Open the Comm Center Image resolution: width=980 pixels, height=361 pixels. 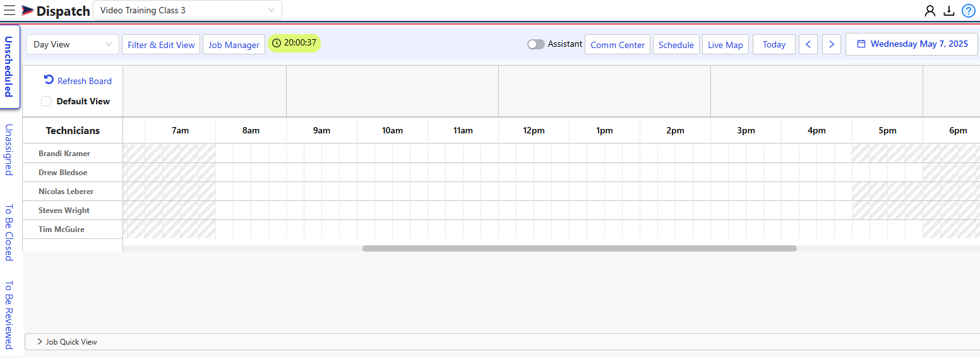(x=618, y=44)
